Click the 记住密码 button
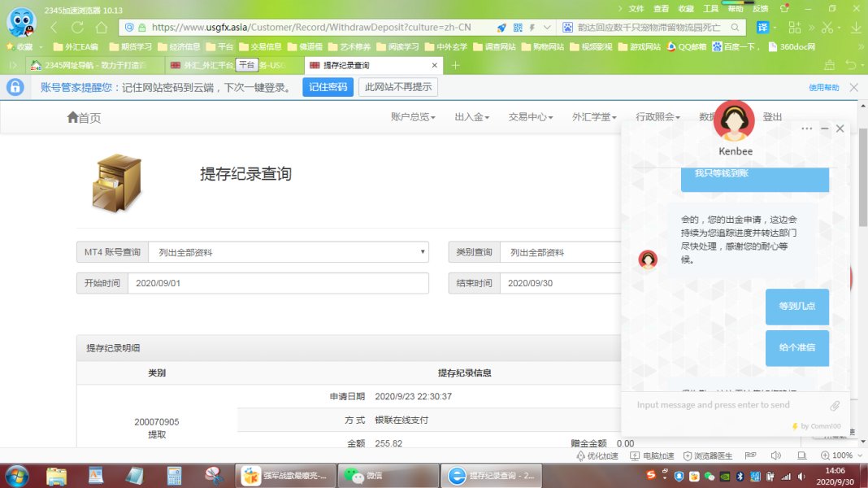This screenshot has height=488, width=868. point(328,87)
